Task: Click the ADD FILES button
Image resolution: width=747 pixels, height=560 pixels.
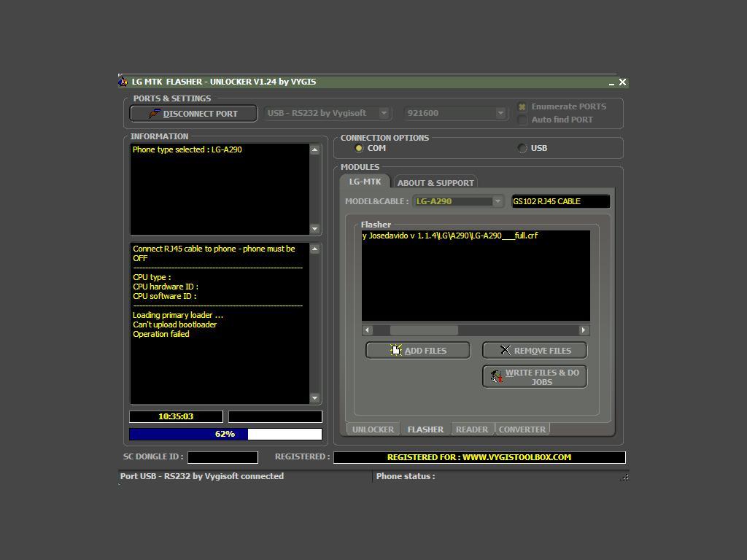Action: pyautogui.click(x=418, y=351)
